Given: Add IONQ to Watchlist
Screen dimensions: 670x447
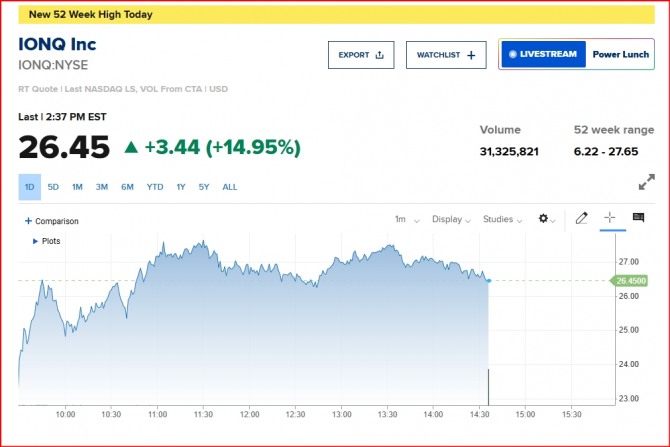Looking at the screenshot, I should coord(445,55).
